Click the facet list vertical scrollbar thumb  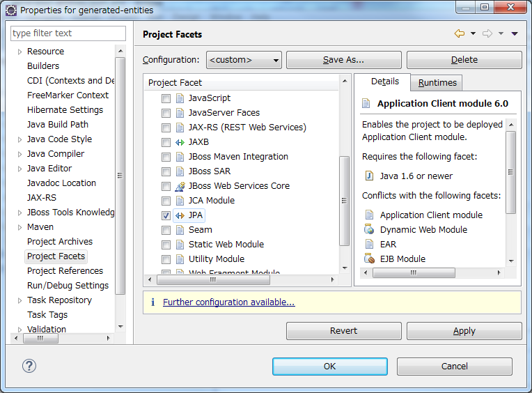click(345, 201)
